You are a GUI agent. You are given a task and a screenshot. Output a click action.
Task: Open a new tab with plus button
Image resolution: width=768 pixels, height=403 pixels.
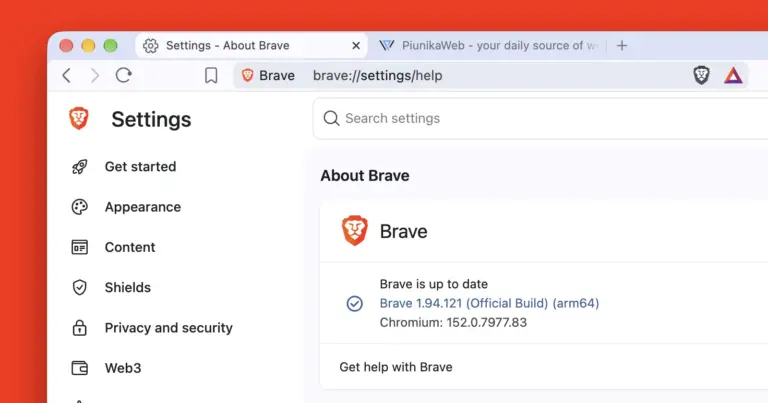(x=622, y=46)
